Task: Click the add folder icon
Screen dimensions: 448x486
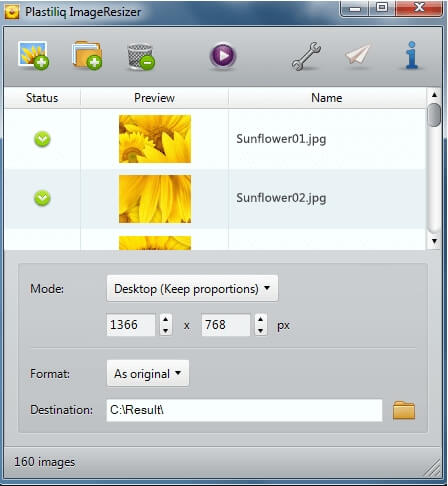Action: coord(87,56)
